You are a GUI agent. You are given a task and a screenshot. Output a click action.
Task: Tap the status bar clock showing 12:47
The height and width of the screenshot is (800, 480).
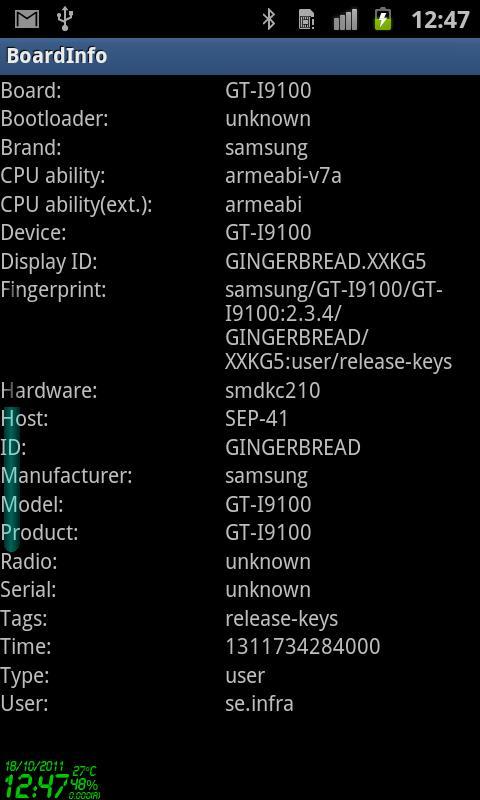point(440,20)
